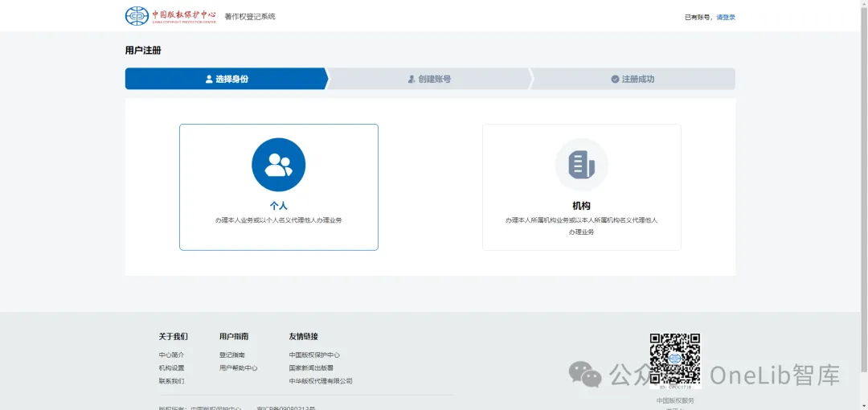Click the 关于我们 footer heading
Viewport: 868px width, 410px height.
coord(174,336)
